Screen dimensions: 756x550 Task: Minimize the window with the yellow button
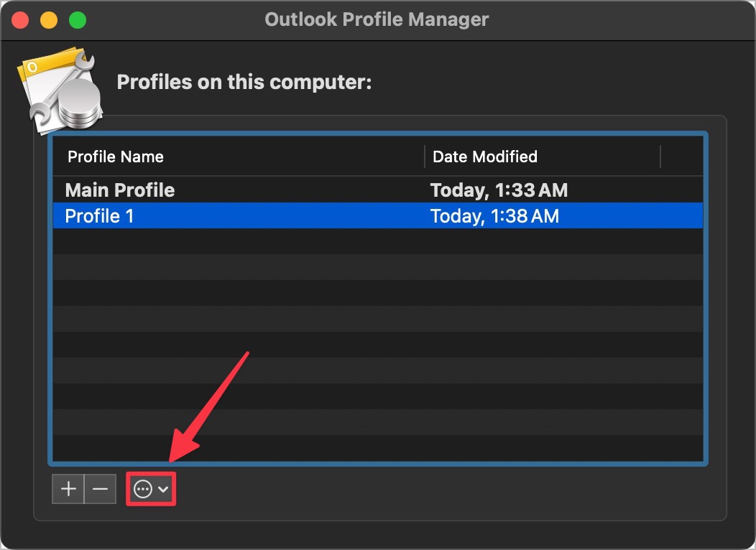[49, 19]
